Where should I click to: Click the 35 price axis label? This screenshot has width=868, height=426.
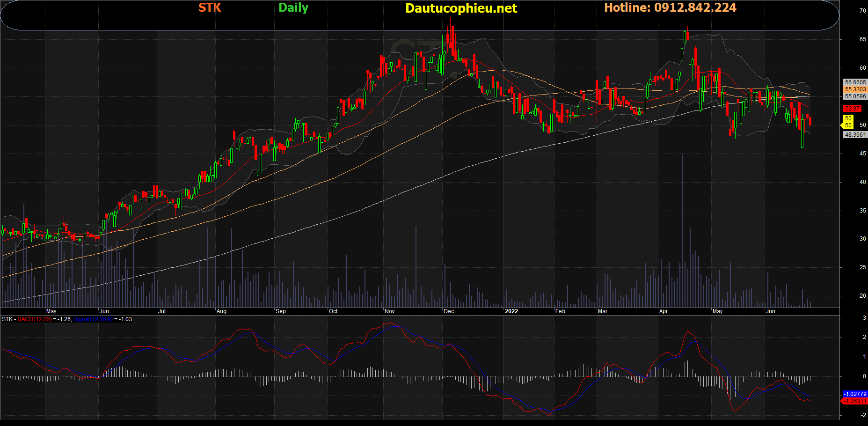tap(863, 211)
